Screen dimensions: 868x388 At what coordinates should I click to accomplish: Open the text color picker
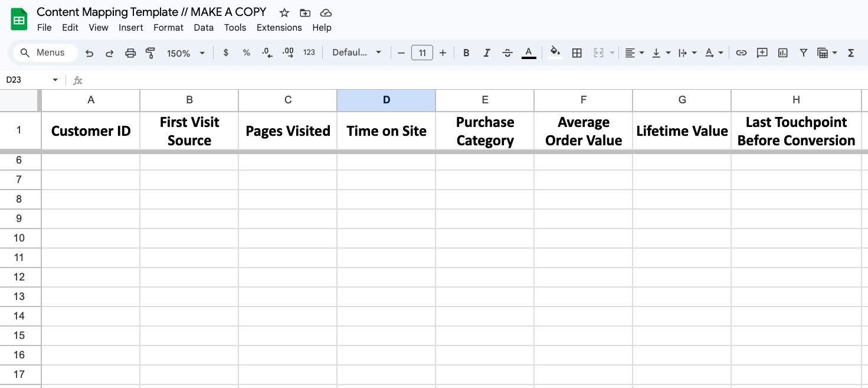(529, 53)
